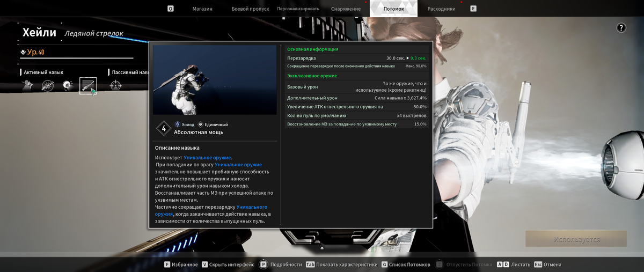Switch to the Снаряжение tab
644x272 pixels.
(x=346, y=9)
